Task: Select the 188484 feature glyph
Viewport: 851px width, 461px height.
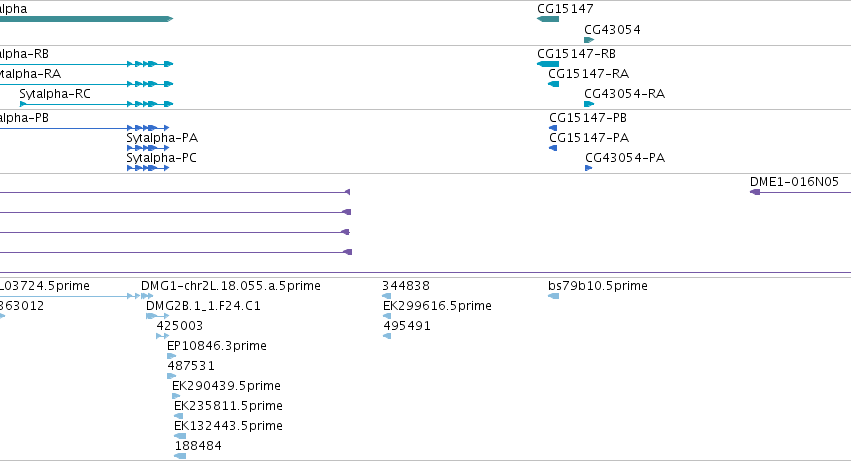Action: [x=180, y=456]
